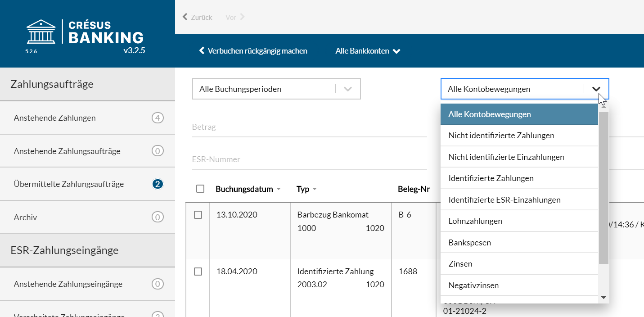Focus the ESR-Nummer input field
Screen dimensions: 644x317
[x=309, y=159]
